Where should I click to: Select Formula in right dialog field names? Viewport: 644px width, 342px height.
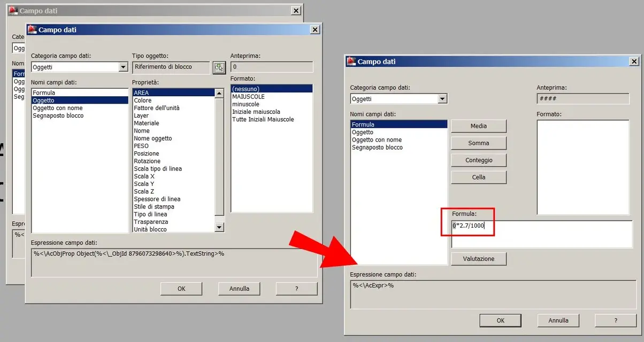pyautogui.click(x=399, y=125)
